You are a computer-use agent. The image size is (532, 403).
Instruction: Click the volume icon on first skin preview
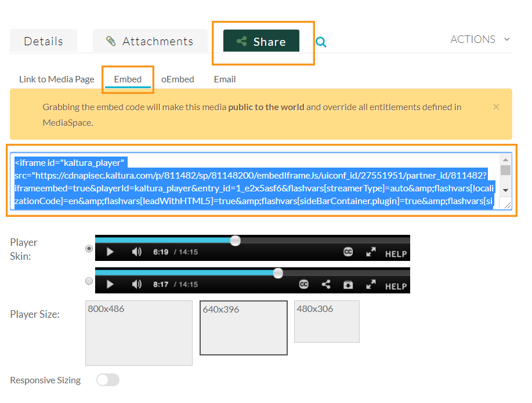point(137,252)
